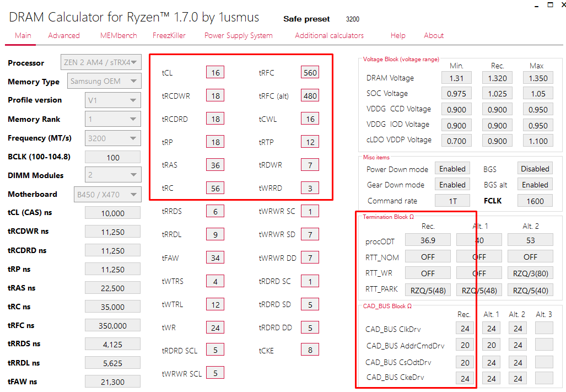The height and width of the screenshot is (392, 566).
Task: Click the CAD_BUS ClkDrv Rec. value
Action: [465, 328]
